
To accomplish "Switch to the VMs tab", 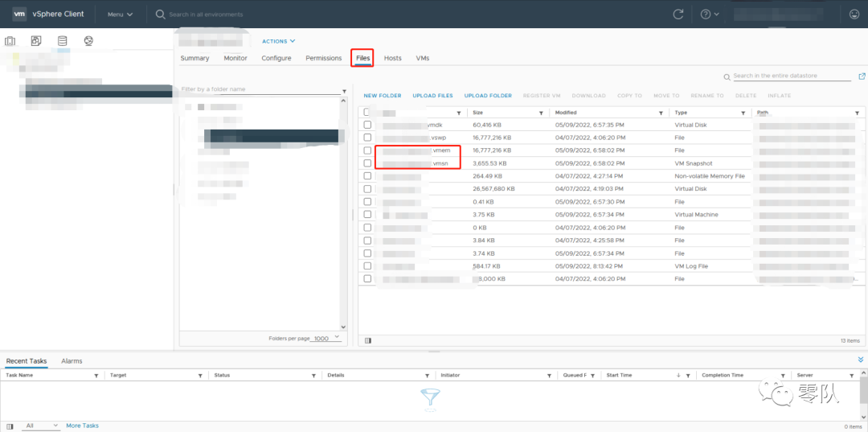I will click(423, 58).
